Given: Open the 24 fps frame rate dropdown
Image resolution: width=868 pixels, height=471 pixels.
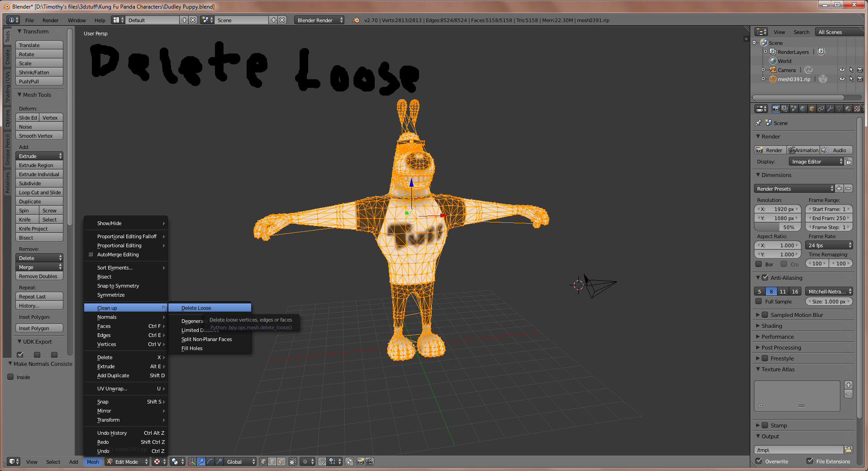Looking at the screenshot, I should 829,245.
